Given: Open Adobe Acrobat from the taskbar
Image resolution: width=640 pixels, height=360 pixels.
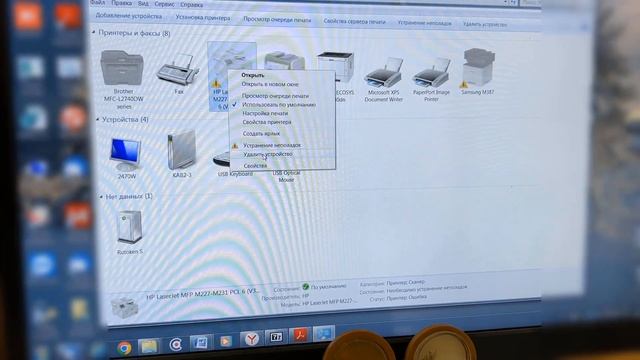Looking at the screenshot, I should click(x=301, y=335).
